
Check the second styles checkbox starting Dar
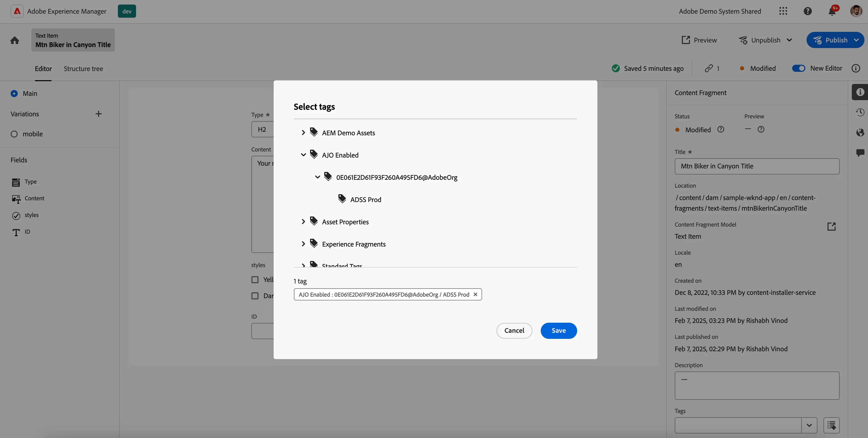click(255, 296)
